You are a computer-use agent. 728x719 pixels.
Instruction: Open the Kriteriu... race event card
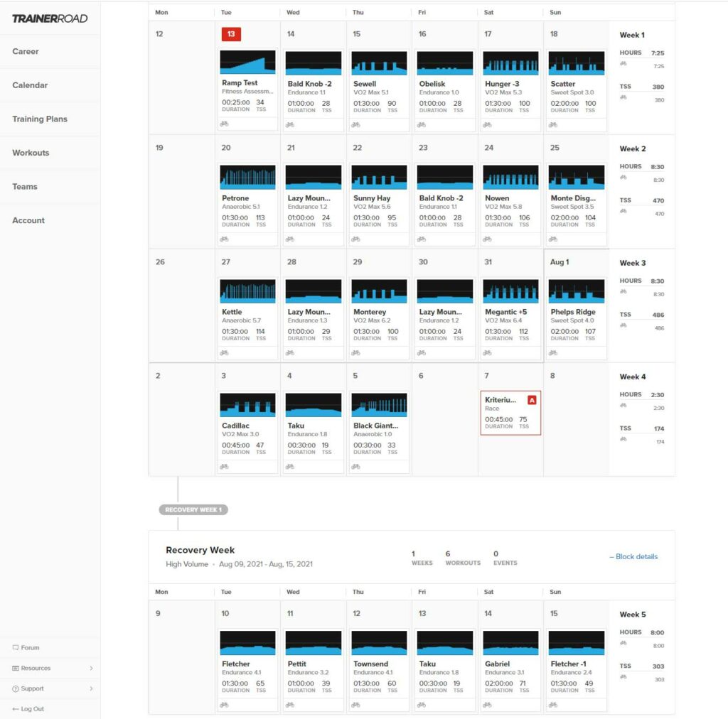(x=510, y=413)
